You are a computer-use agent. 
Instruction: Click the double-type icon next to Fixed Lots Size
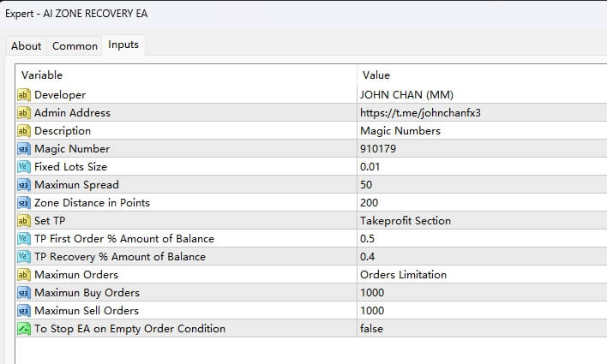pyautogui.click(x=24, y=166)
